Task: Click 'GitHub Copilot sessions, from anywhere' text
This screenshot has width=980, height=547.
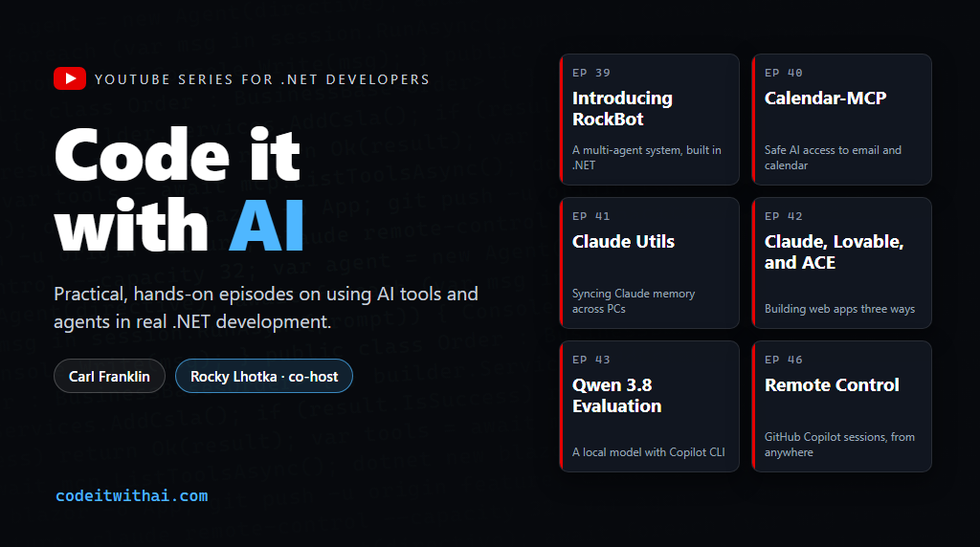Action: 840,445
